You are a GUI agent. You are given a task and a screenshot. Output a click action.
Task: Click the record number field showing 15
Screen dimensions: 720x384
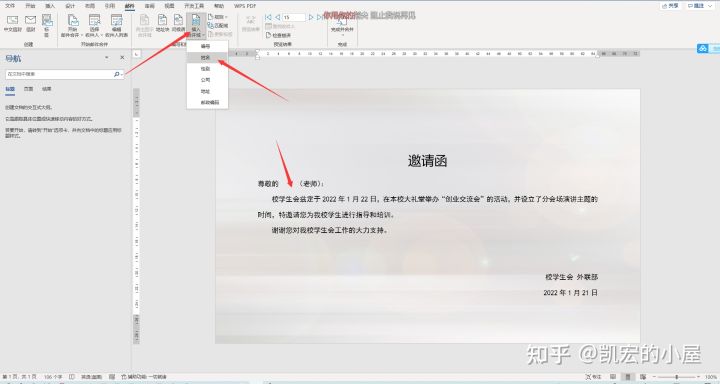(294, 17)
